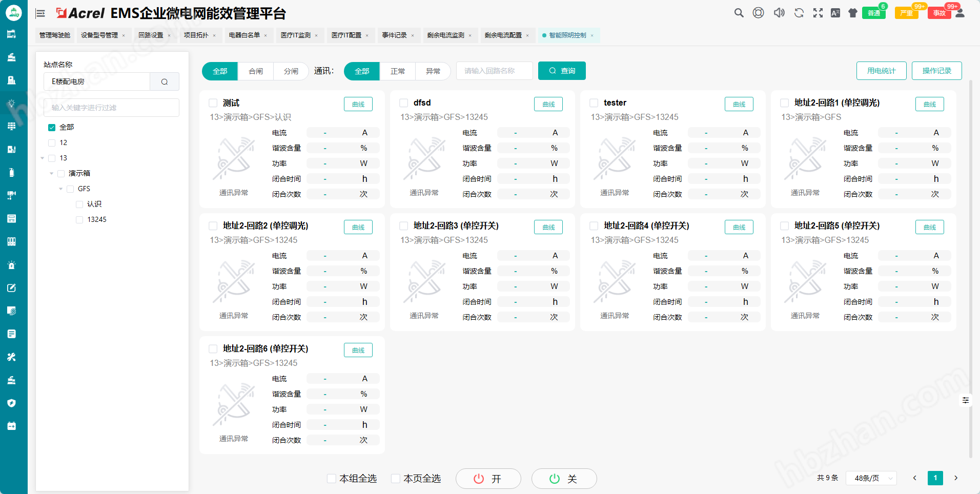Click the refresh icon in the header
This screenshot has width=980, height=494.
click(x=799, y=13)
